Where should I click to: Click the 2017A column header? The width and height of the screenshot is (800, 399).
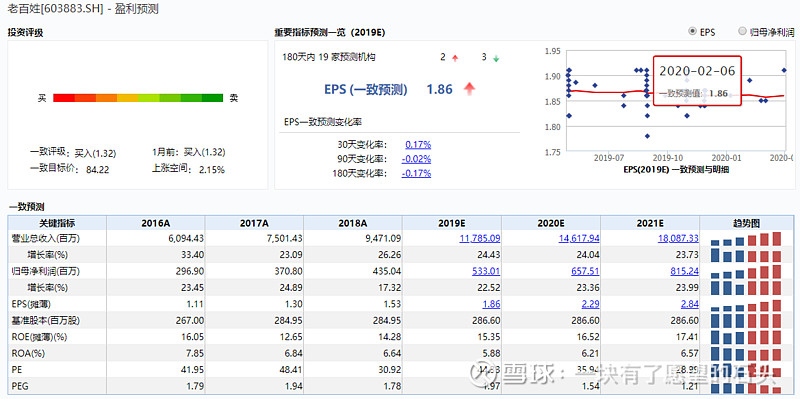coord(255,223)
